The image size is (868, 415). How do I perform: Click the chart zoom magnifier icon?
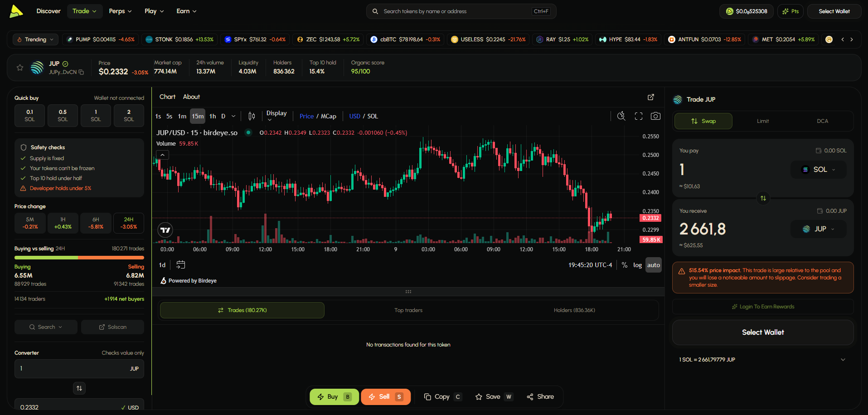(x=621, y=116)
